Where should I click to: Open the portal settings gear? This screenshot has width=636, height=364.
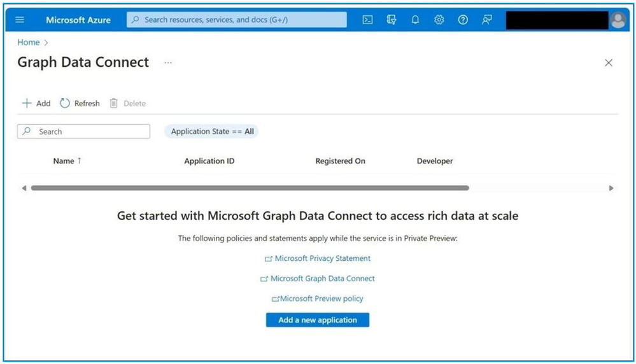439,20
